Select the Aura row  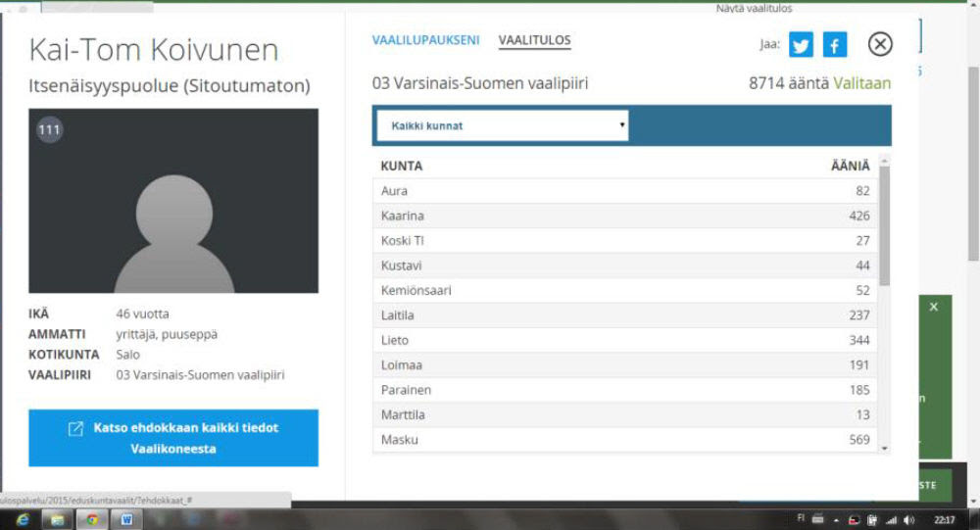point(625,191)
